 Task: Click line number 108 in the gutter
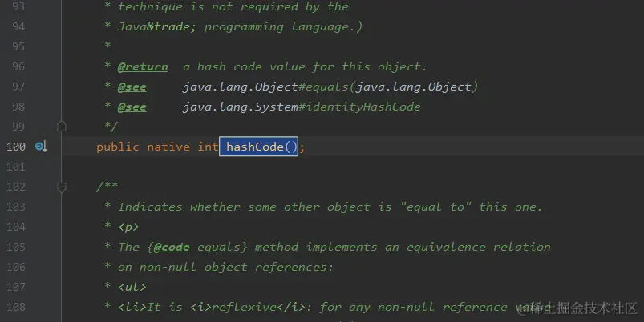tap(16, 307)
